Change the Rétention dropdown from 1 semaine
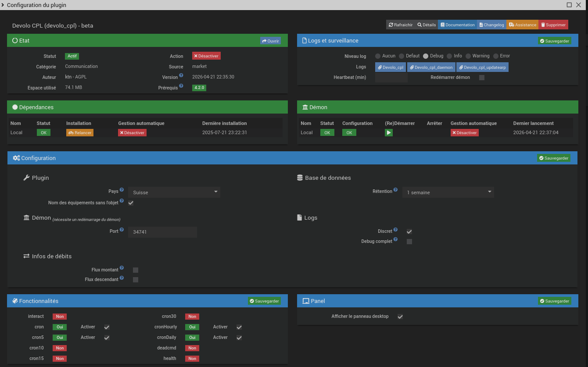Viewport: 588px width, 367px height. 448,192
